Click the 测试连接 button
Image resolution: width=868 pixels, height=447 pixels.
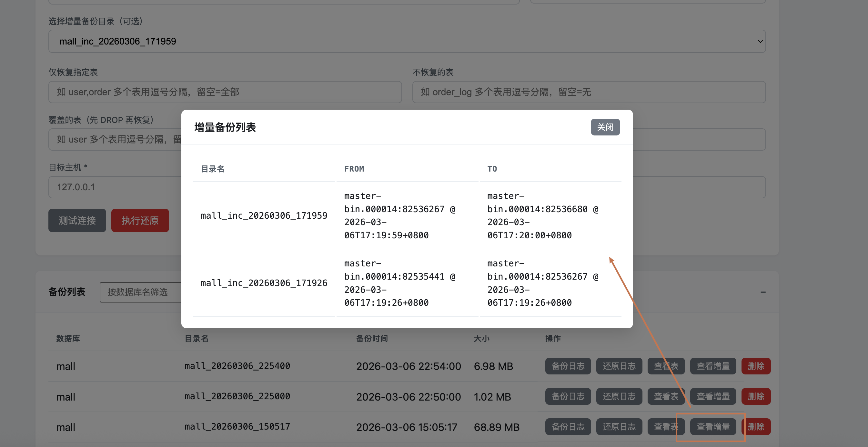(x=77, y=220)
